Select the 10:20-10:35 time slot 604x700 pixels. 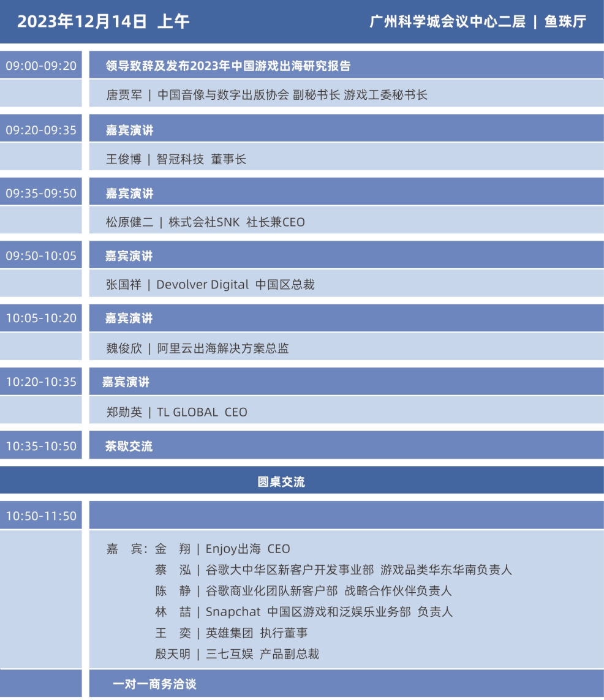pos(41,382)
